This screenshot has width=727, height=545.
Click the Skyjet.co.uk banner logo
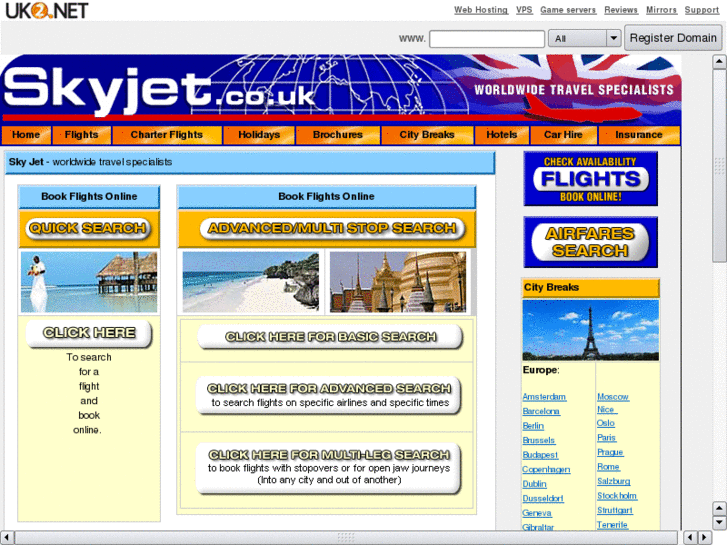click(x=160, y=90)
